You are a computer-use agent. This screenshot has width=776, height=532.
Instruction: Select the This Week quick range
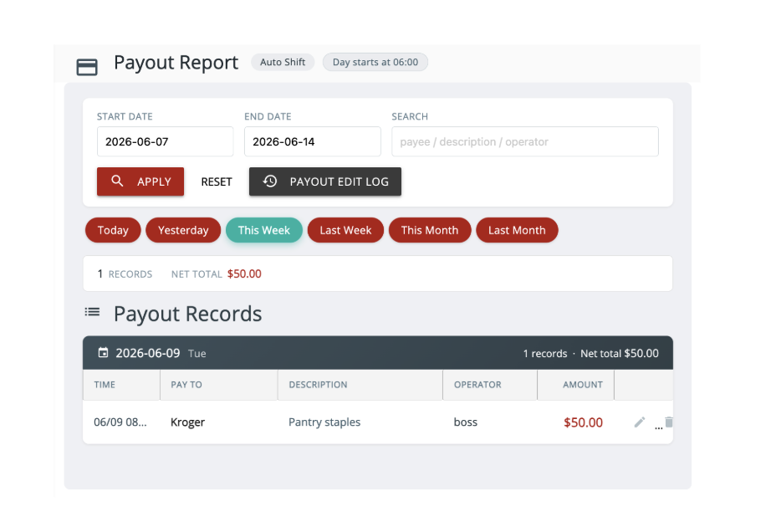pyautogui.click(x=263, y=230)
